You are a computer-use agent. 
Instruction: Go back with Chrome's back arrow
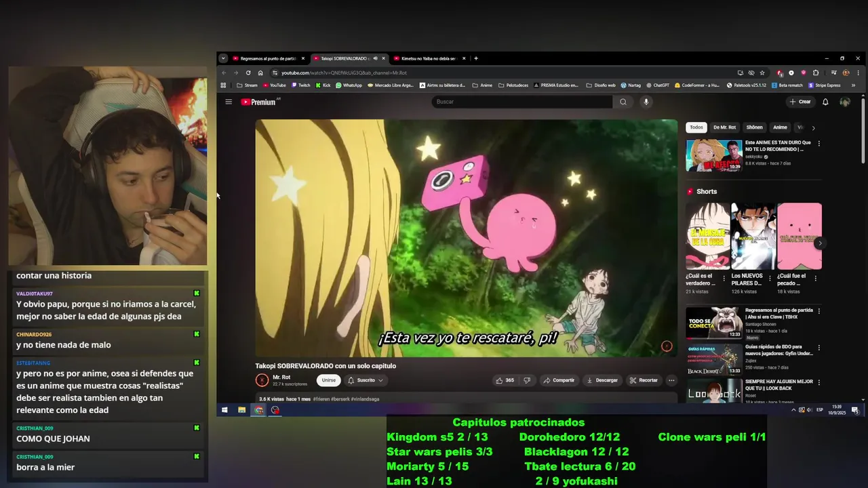click(224, 73)
